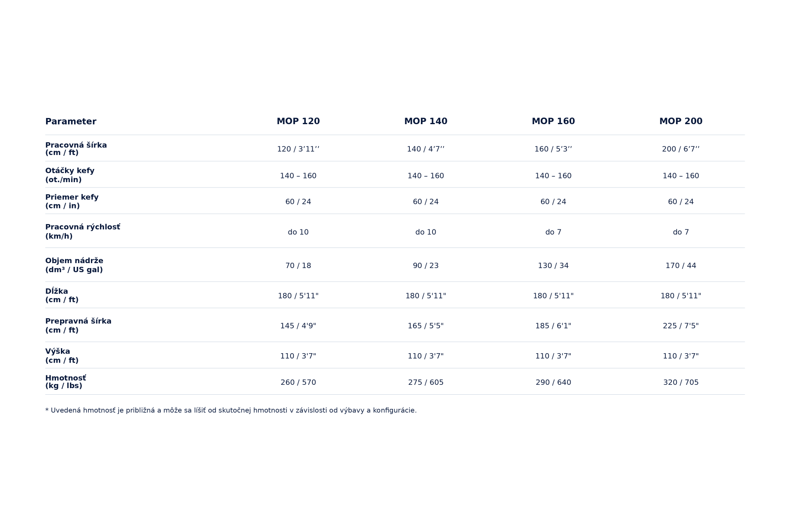Select the 170 / 44 tank volume cell
Image resolution: width=790 pixels, height=532 pixels.
tap(681, 266)
